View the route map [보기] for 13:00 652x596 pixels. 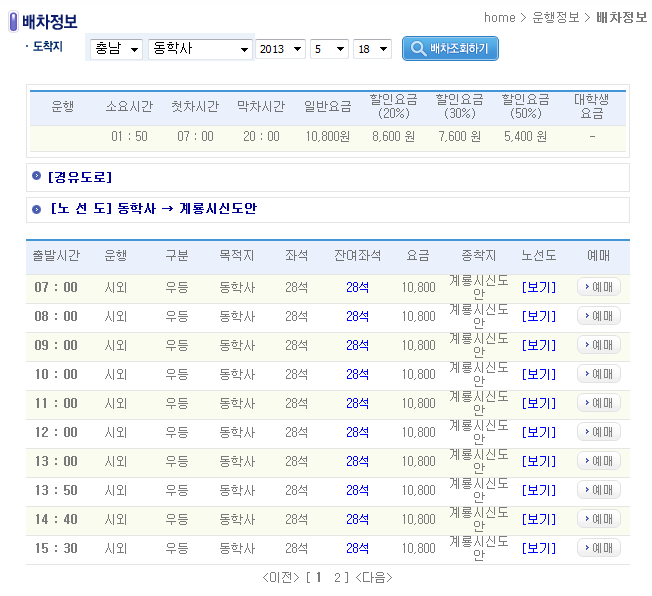pos(539,461)
